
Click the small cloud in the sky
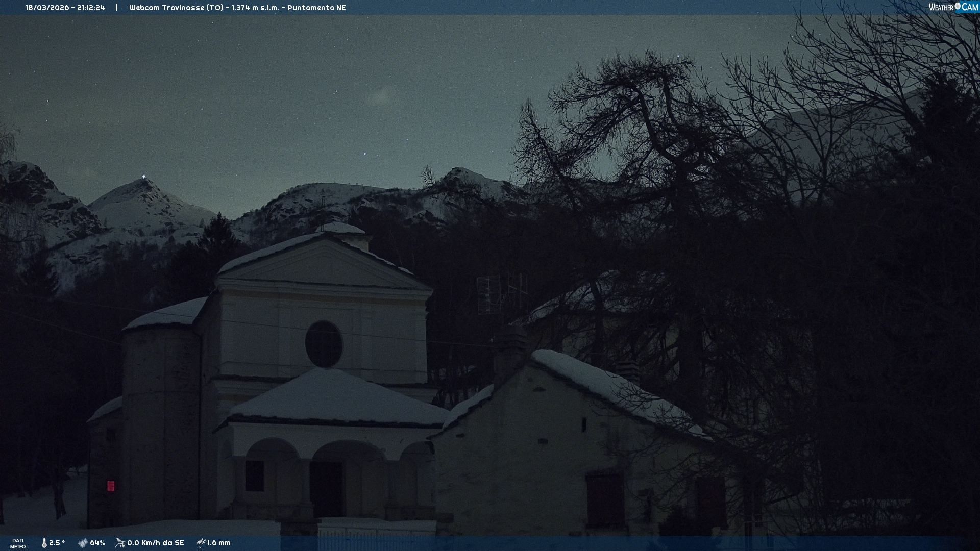click(380, 96)
